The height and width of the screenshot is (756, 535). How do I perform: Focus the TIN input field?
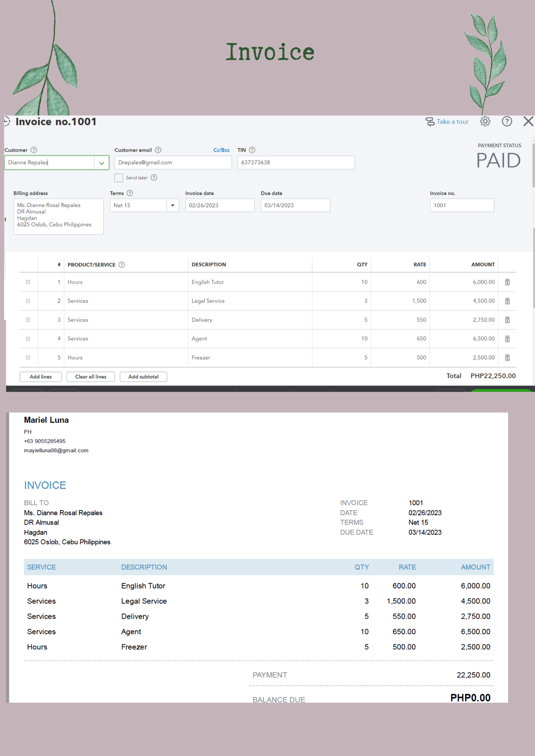[x=296, y=163]
